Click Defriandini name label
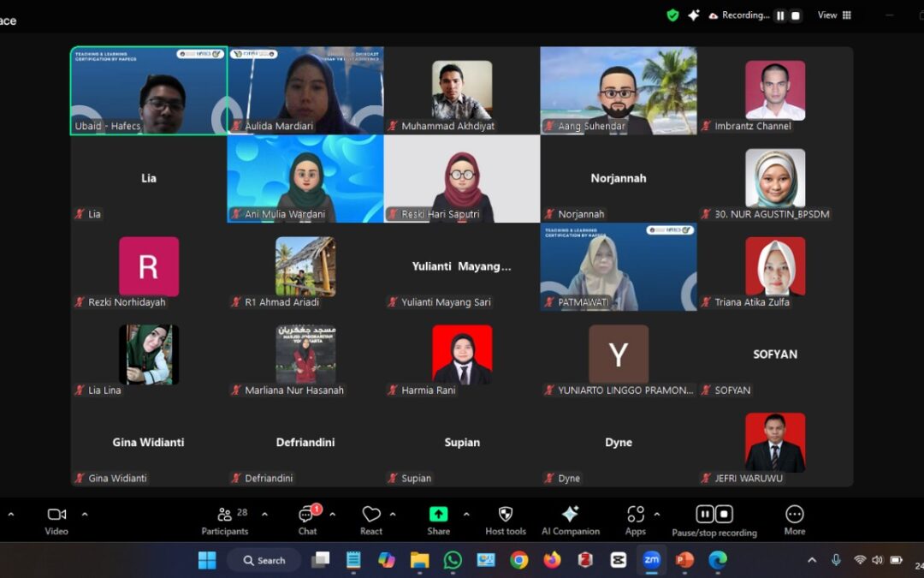This screenshot has width=924, height=578. coord(269,479)
